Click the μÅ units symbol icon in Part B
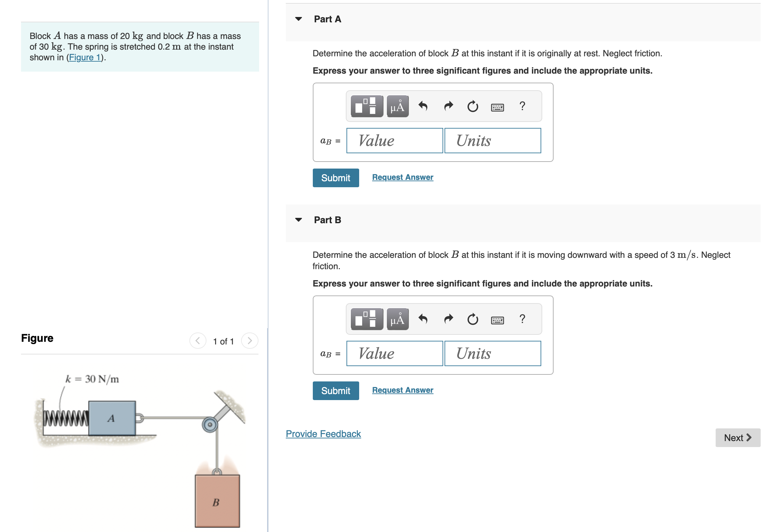Image resolution: width=768 pixels, height=532 pixels. (x=398, y=319)
